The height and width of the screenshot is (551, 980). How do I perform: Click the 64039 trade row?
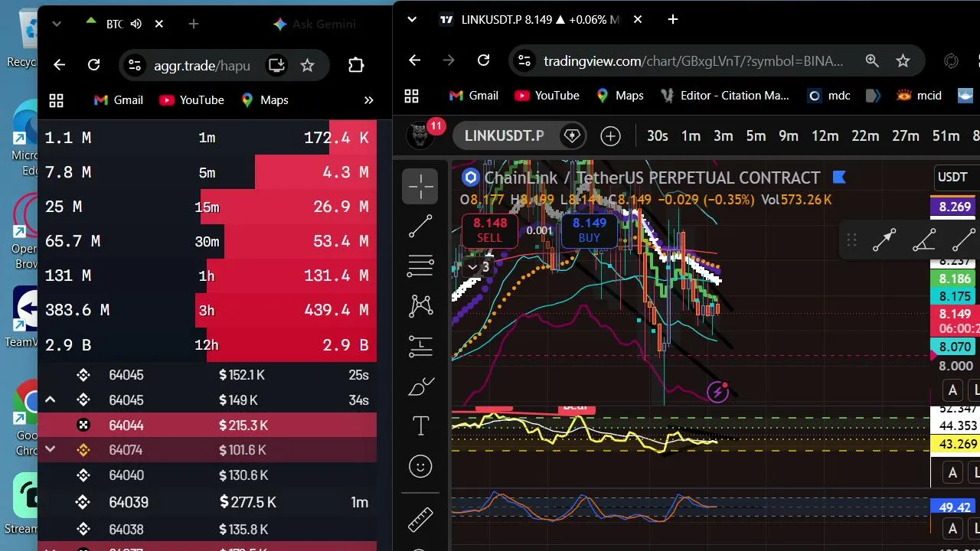(207, 502)
